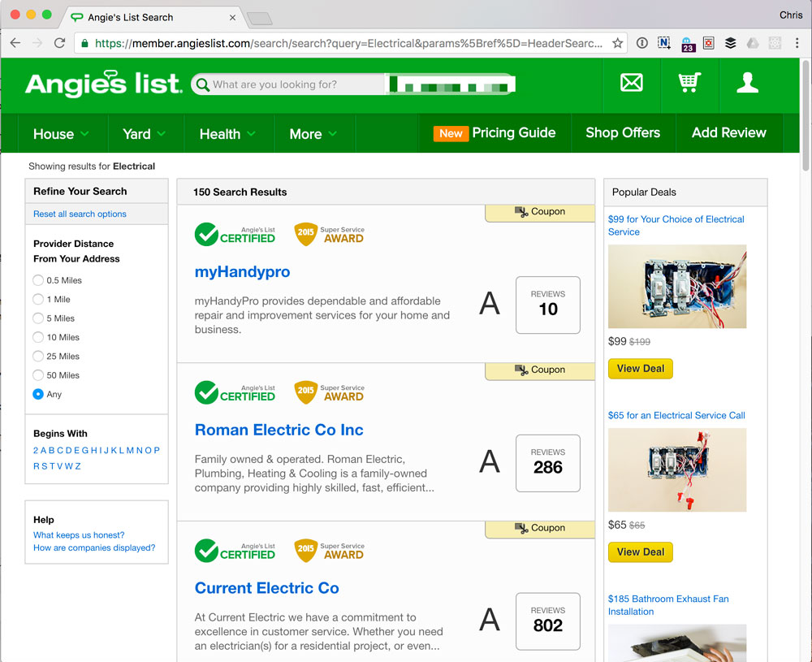This screenshot has height=662, width=812.
Task: Open a new browser tab
Action: pyautogui.click(x=260, y=19)
